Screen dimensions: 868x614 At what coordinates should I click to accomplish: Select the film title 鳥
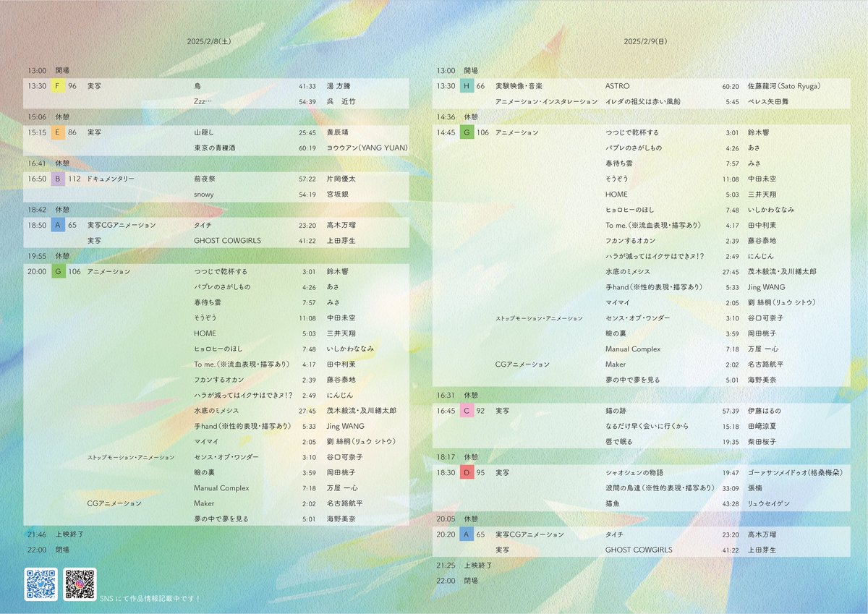(x=197, y=86)
